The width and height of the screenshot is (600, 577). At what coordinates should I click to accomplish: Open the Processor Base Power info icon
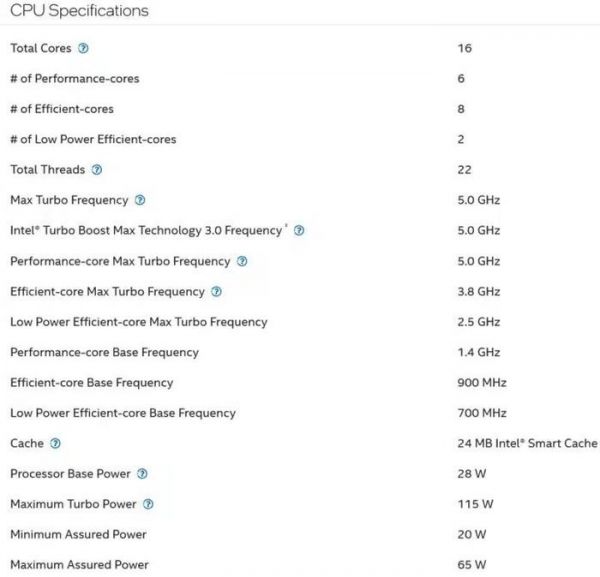(x=142, y=474)
